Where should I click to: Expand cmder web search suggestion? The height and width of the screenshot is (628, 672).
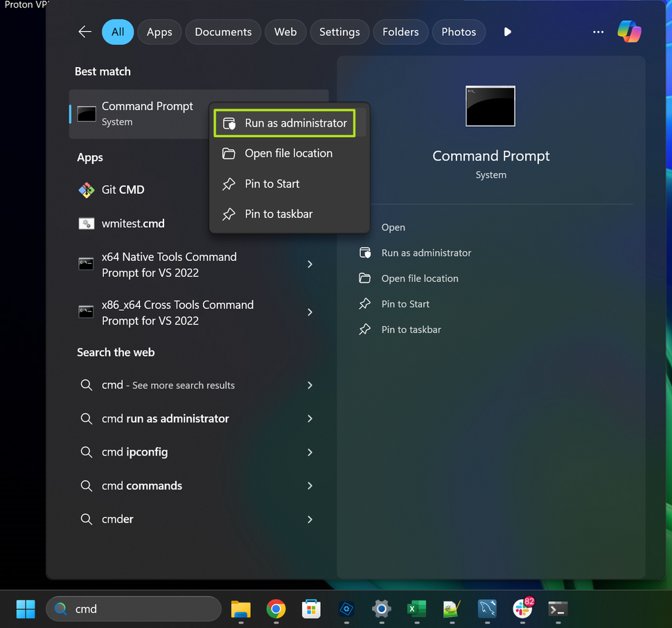point(310,519)
